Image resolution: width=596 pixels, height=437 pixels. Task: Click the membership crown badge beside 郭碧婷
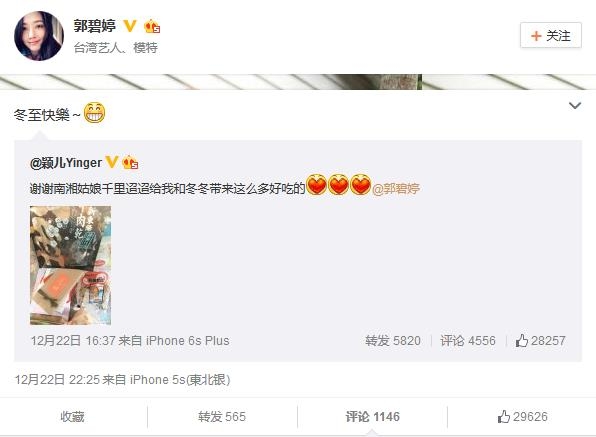pyautogui.click(x=152, y=26)
